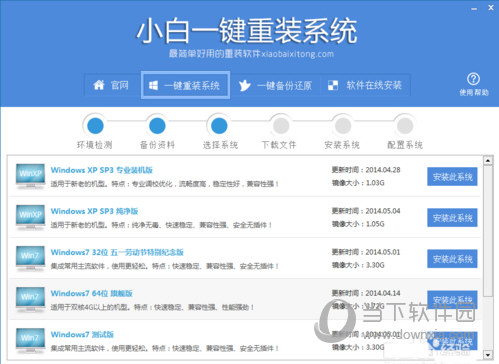Click the house icon beside 官网
Image resolution: width=499 pixels, height=364 pixels.
(x=99, y=85)
